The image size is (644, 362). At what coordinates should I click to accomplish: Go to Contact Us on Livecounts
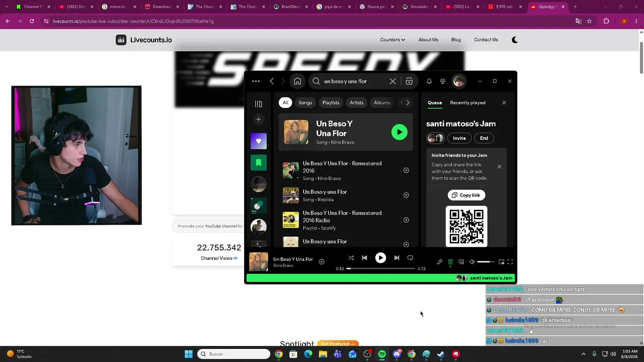click(486, 40)
